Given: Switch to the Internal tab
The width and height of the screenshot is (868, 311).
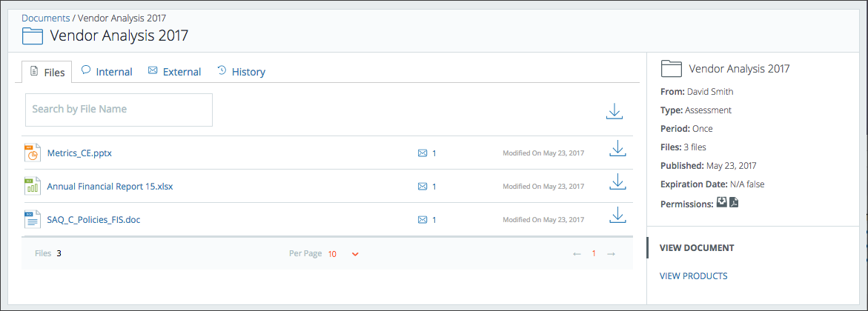Looking at the screenshot, I should pos(107,71).
